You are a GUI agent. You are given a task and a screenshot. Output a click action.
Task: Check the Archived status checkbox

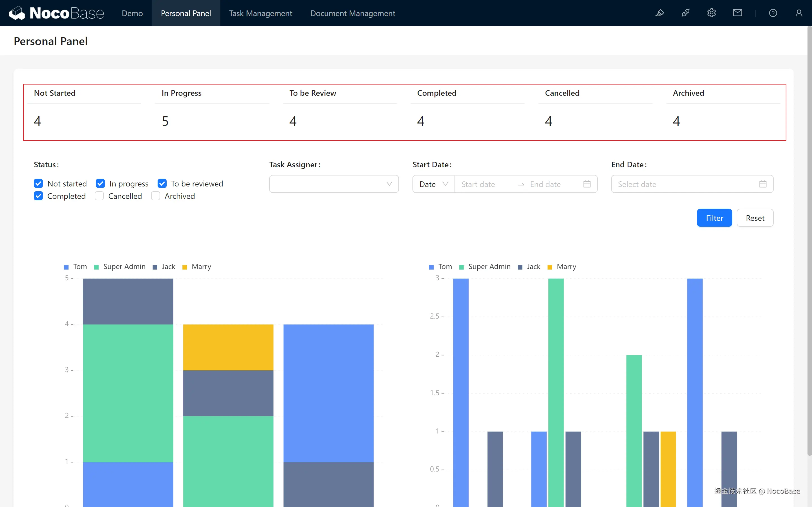(x=156, y=196)
